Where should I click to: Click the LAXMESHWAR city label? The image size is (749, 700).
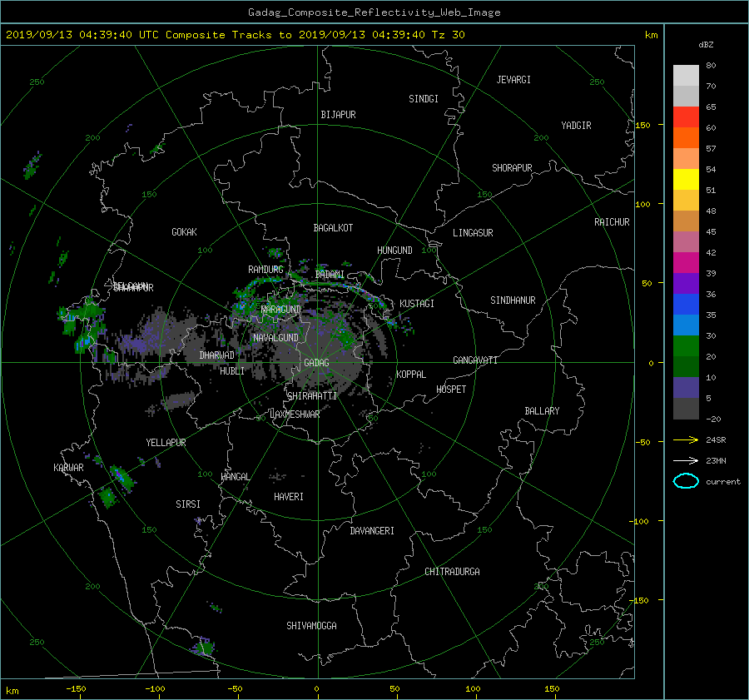(x=295, y=415)
